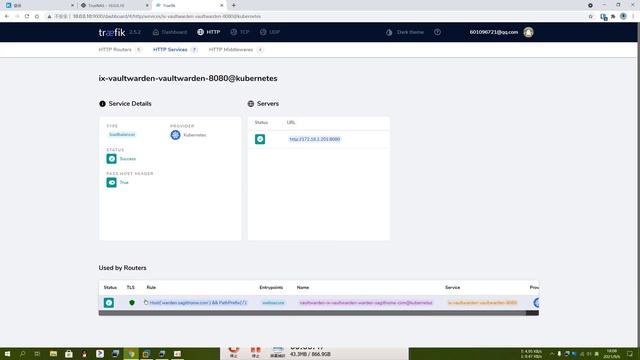The width and height of the screenshot is (640, 360).
Task: Click the Used by Routers heading
Action: click(x=122, y=268)
